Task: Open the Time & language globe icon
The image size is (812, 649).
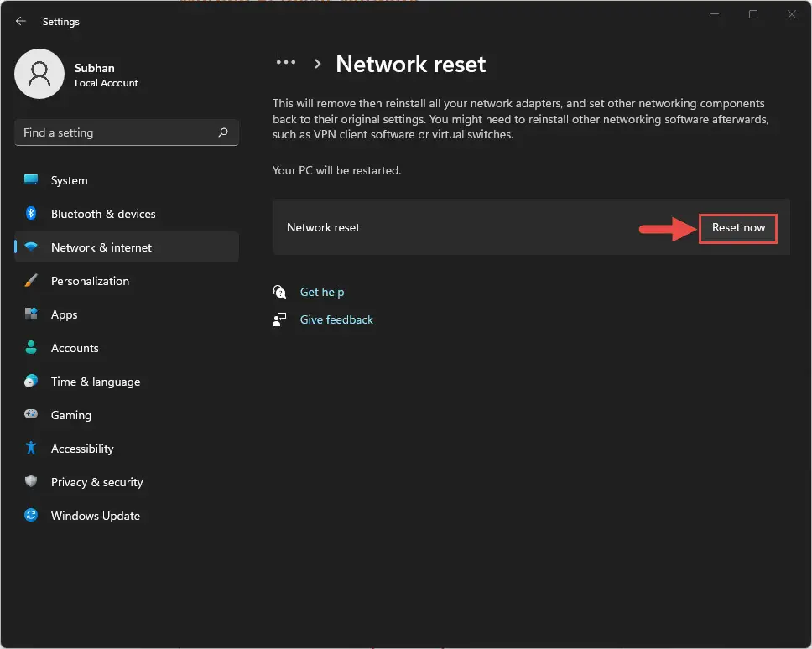Action: tap(31, 382)
